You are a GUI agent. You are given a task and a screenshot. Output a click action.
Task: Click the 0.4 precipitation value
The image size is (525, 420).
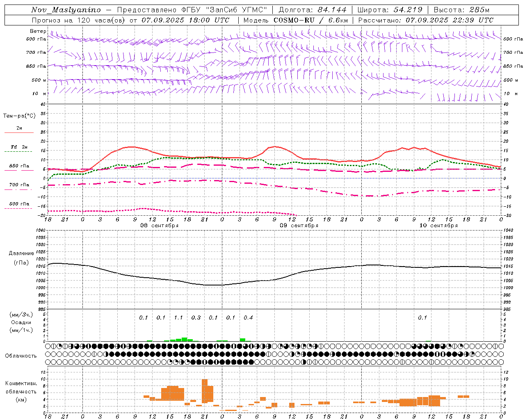[248, 318]
